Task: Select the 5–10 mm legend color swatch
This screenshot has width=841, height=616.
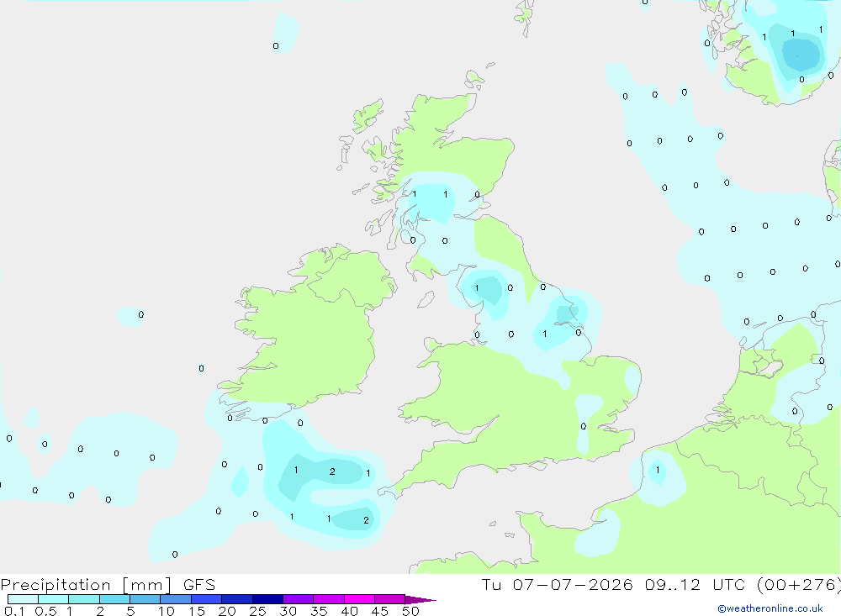Action: (145, 599)
